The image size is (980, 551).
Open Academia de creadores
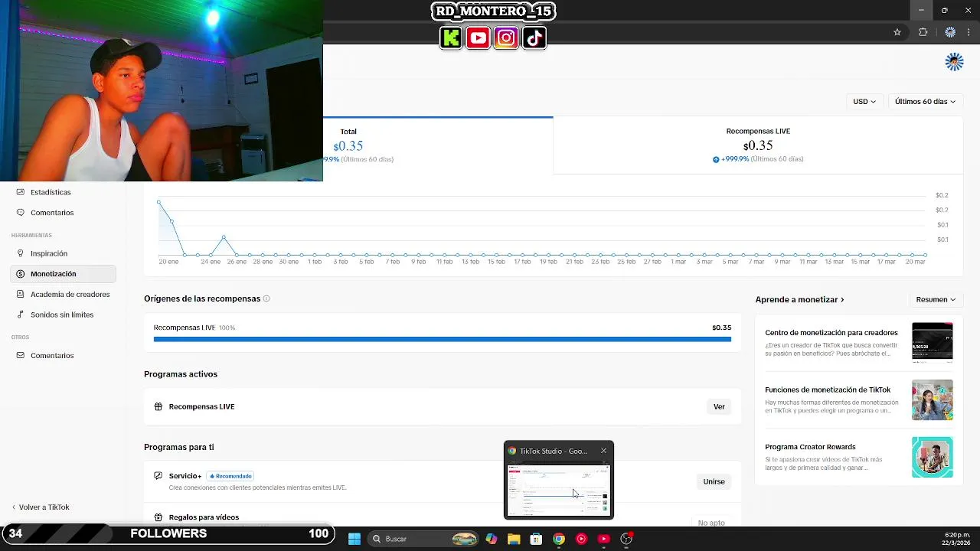70,294
